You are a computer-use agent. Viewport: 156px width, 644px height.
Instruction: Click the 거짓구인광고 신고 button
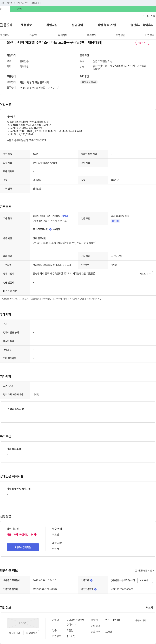[144, 571]
